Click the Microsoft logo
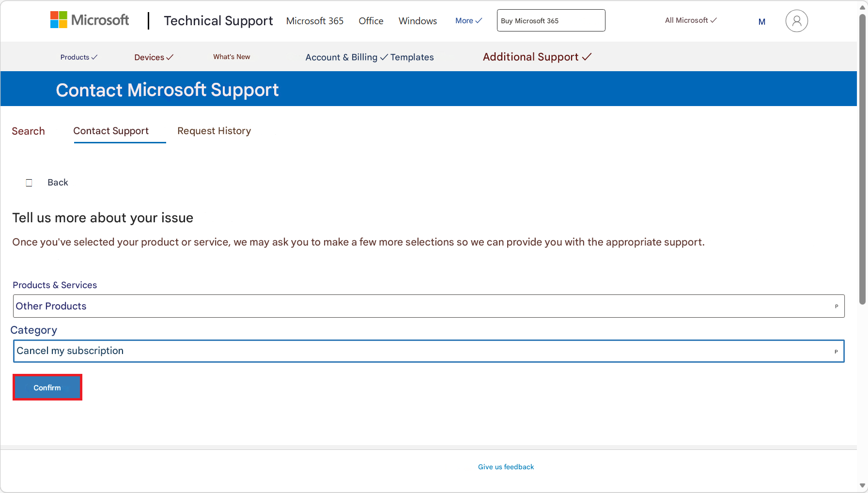 (89, 20)
